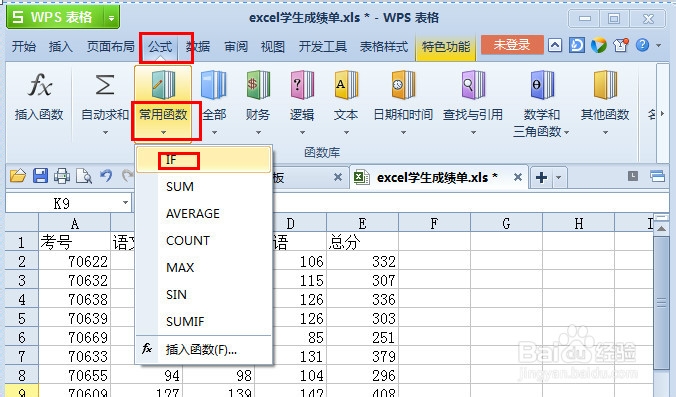Click the print preview icon
676x397 pixels.
point(84,176)
